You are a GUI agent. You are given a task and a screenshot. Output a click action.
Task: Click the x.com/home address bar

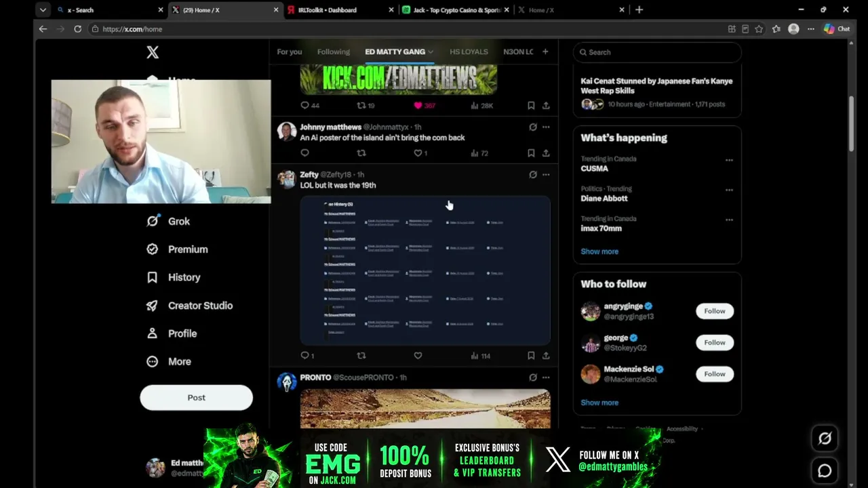pyautogui.click(x=407, y=29)
